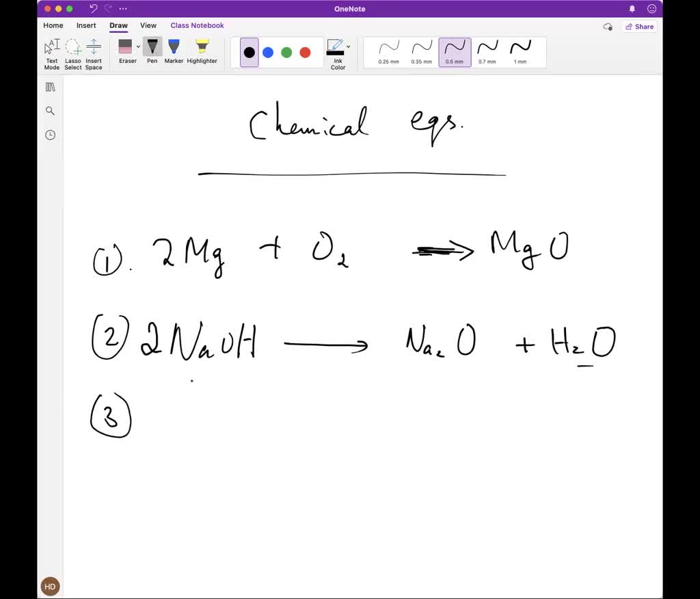This screenshot has width=700, height=599.
Task: Click the Insert Space tool
Action: 94,49
